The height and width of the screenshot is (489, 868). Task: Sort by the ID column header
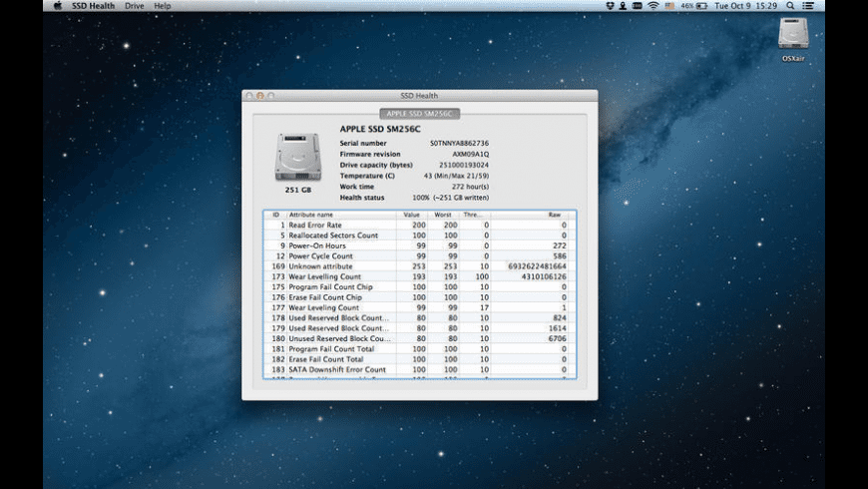click(x=275, y=215)
